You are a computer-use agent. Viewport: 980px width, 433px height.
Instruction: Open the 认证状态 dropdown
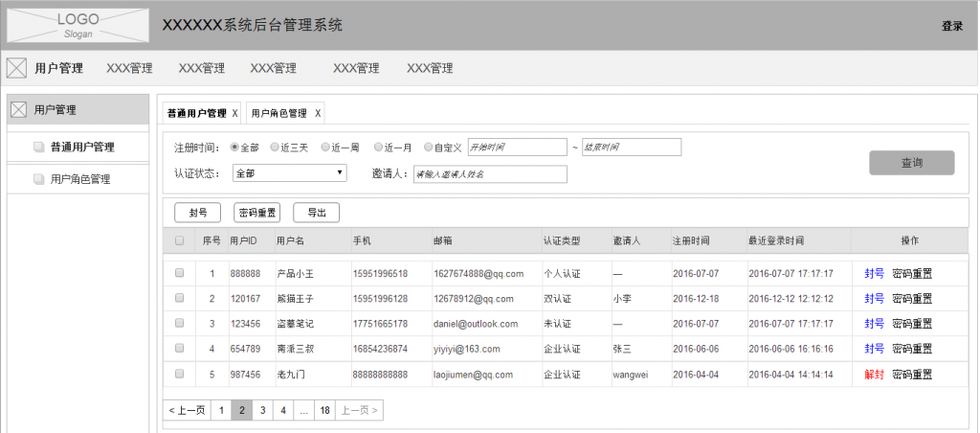(x=289, y=173)
